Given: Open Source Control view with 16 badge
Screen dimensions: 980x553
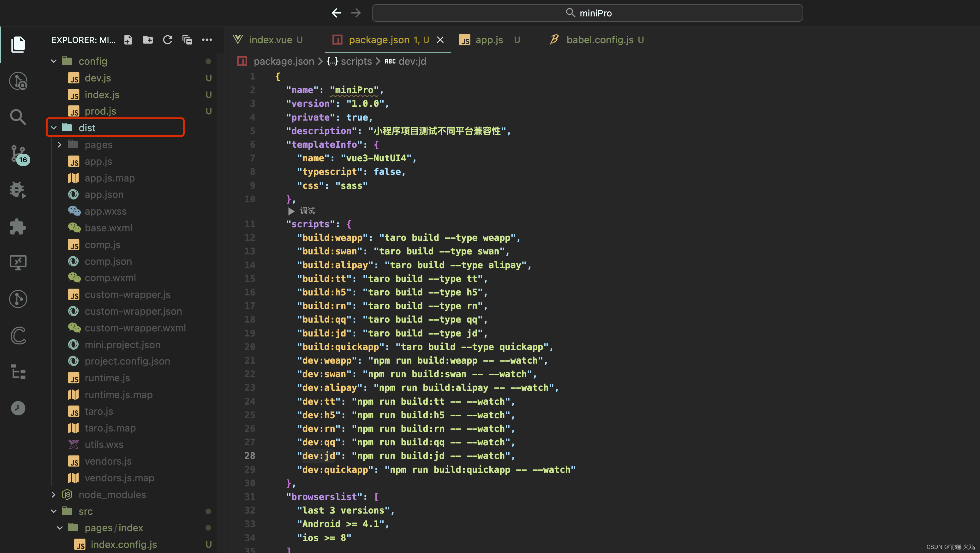Looking at the screenshot, I should coord(18,154).
